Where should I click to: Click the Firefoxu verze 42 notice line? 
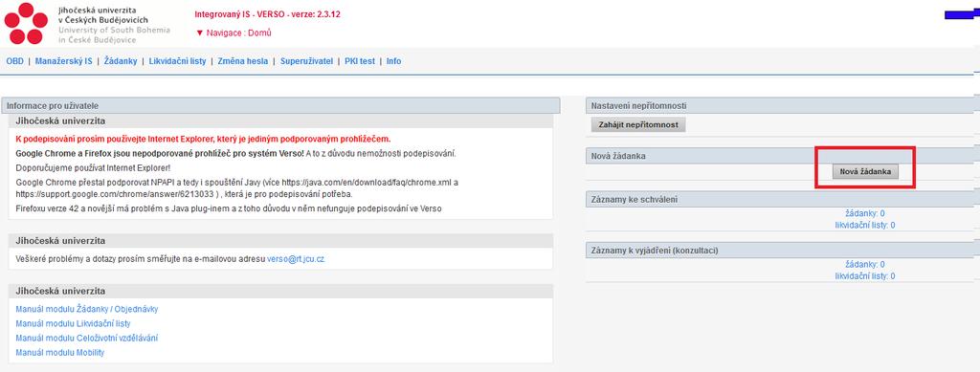pyautogui.click(x=228, y=208)
